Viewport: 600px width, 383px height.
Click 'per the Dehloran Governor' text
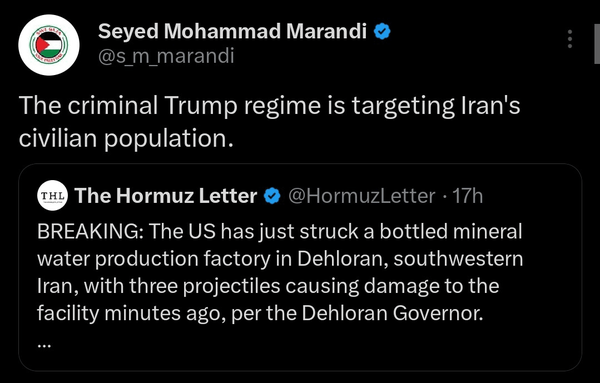point(357,313)
